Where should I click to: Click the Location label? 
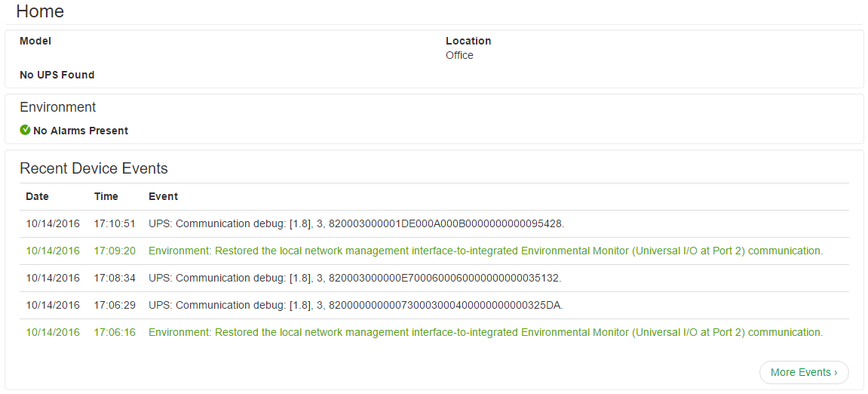[x=468, y=41]
